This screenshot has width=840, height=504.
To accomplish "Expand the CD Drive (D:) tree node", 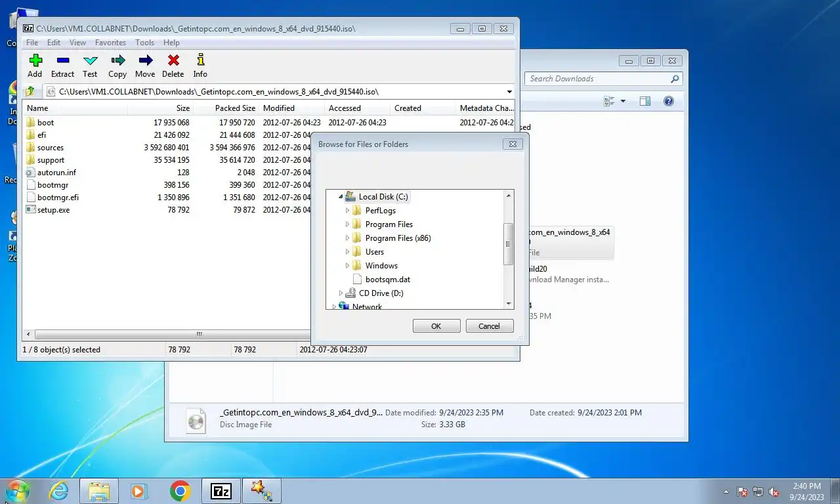I will click(x=341, y=293).
